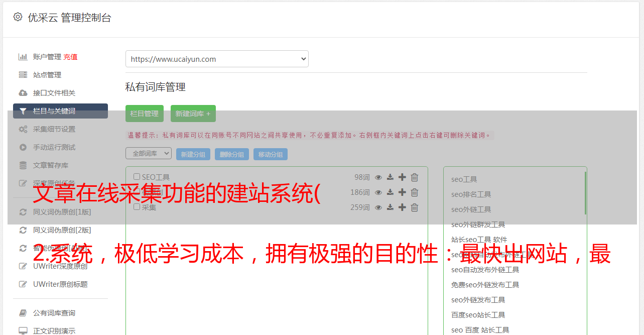Add keywords to the SEO工具 library
644x335 pixels.
point(402,177)
